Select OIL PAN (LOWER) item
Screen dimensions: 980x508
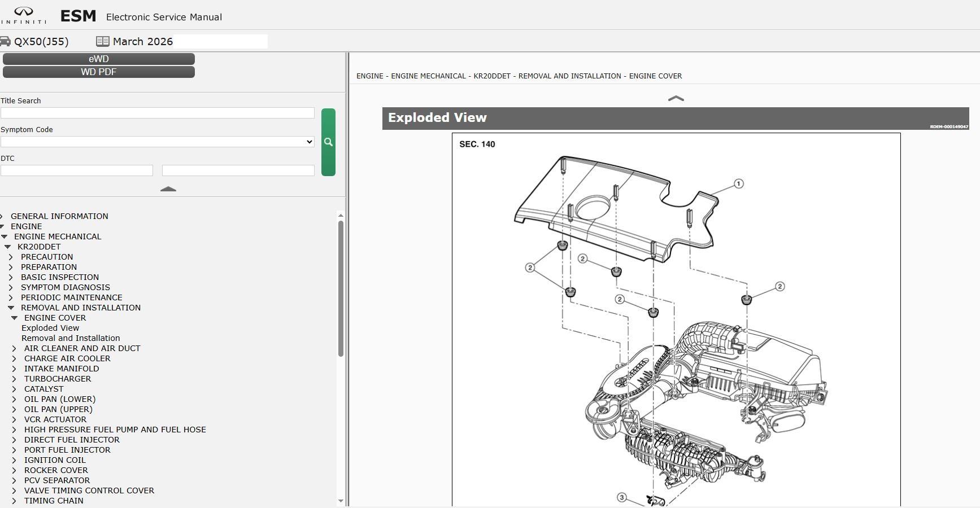60,399
